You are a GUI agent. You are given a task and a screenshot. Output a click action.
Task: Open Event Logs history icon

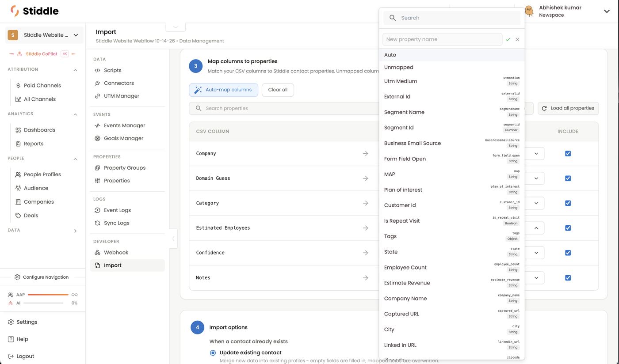(97, 210)
